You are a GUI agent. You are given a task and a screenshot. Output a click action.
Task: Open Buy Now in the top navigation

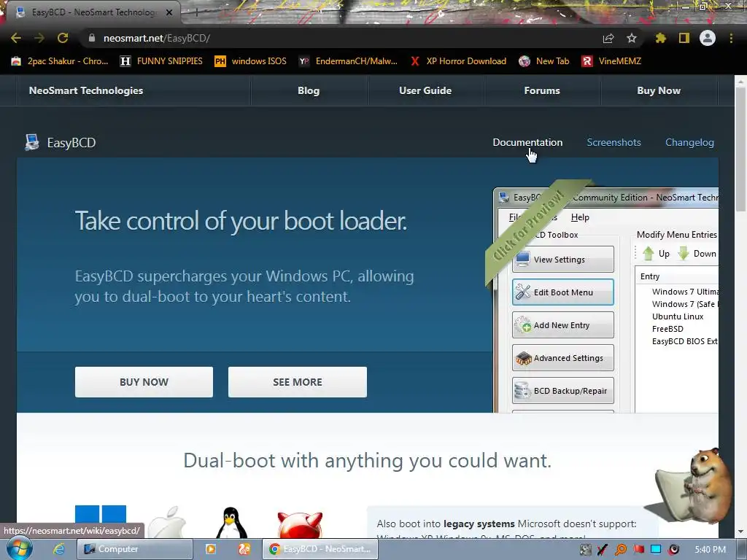tap(659, 90)
